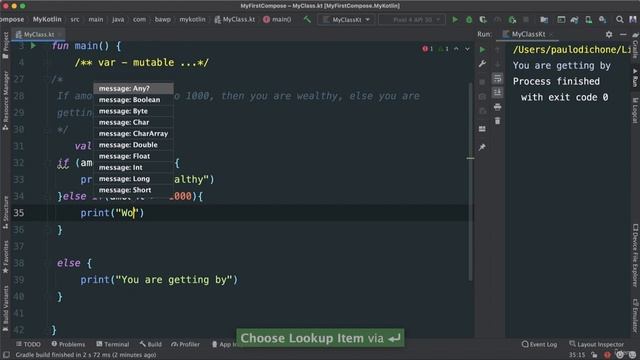640x360 pixels.
Task: Rerun MyClassKt in Run panel
Action: pos(482,49)
